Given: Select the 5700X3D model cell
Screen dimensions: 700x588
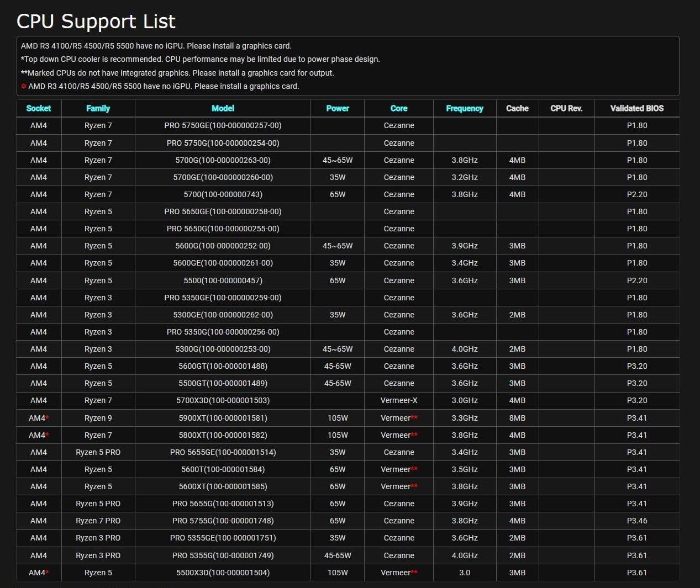Looking at the screenshot, I should pos(223,400).
